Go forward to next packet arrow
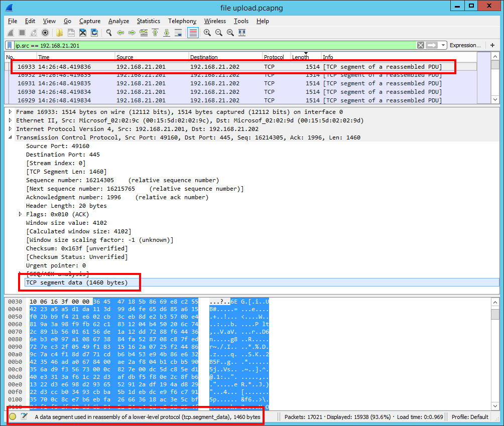The width and height of the screenshot is (504, 426). click(x=132, y=33)
